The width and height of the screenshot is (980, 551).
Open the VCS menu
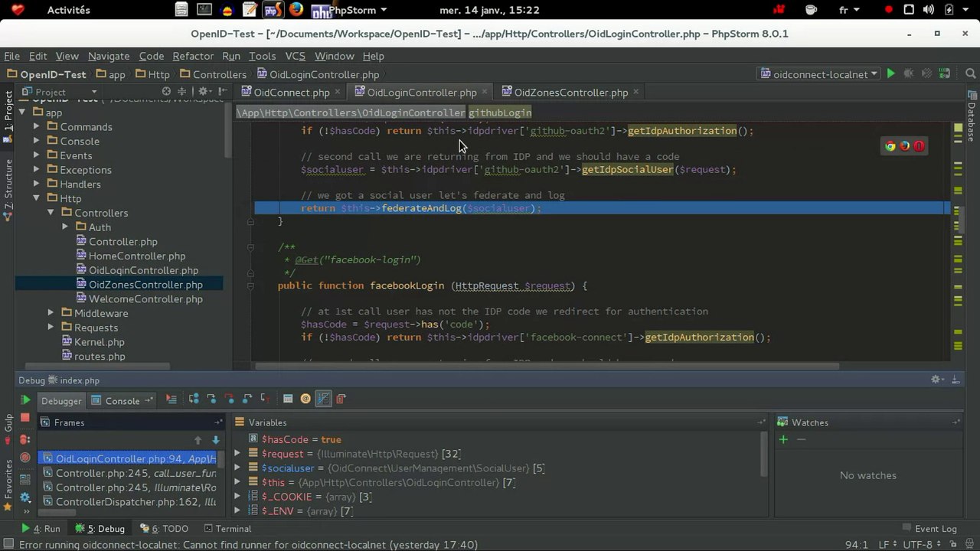(x=295, y=56)
